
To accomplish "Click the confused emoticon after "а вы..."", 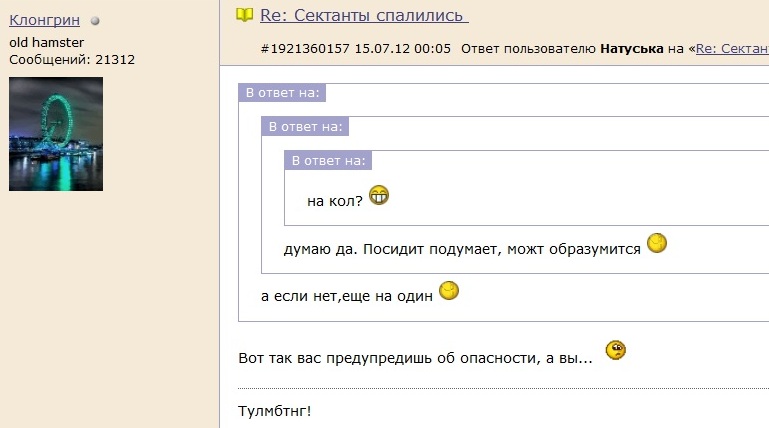I will point(616,351).
